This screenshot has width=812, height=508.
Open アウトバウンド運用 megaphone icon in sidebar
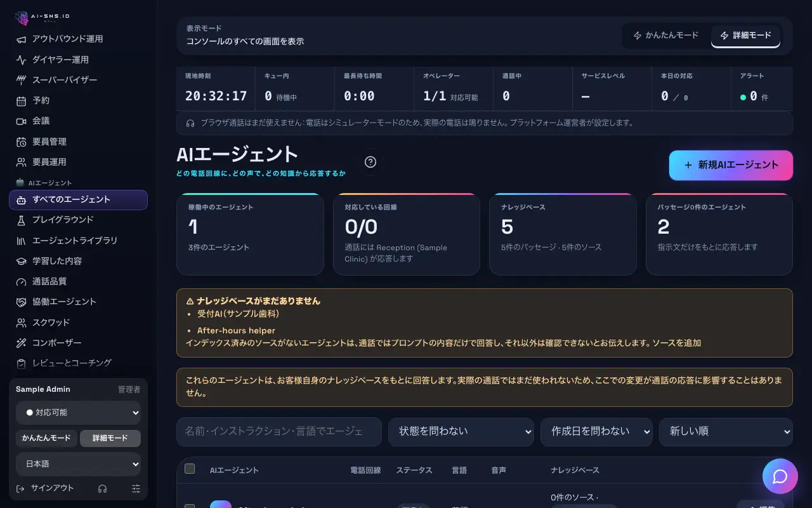click(x=21, y=39)
